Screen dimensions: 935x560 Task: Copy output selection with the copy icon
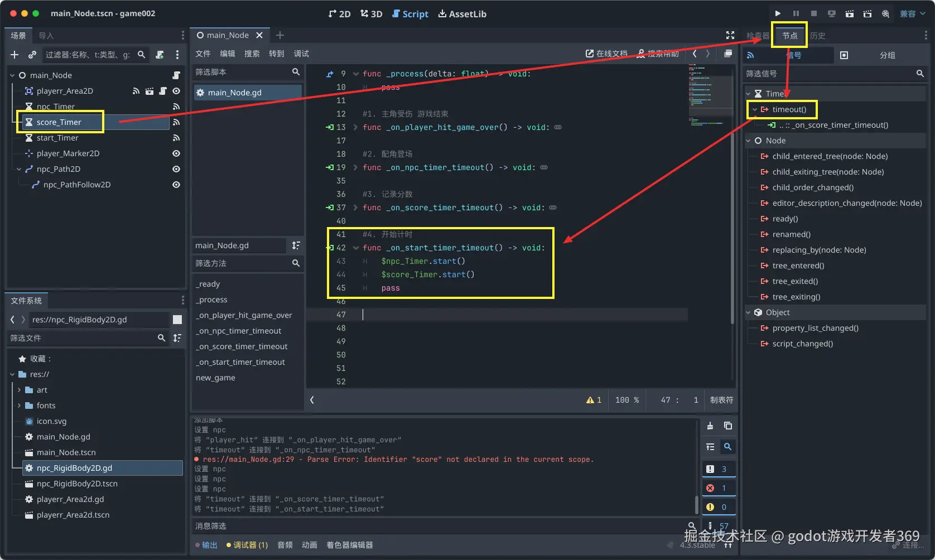tap(728, 426)
